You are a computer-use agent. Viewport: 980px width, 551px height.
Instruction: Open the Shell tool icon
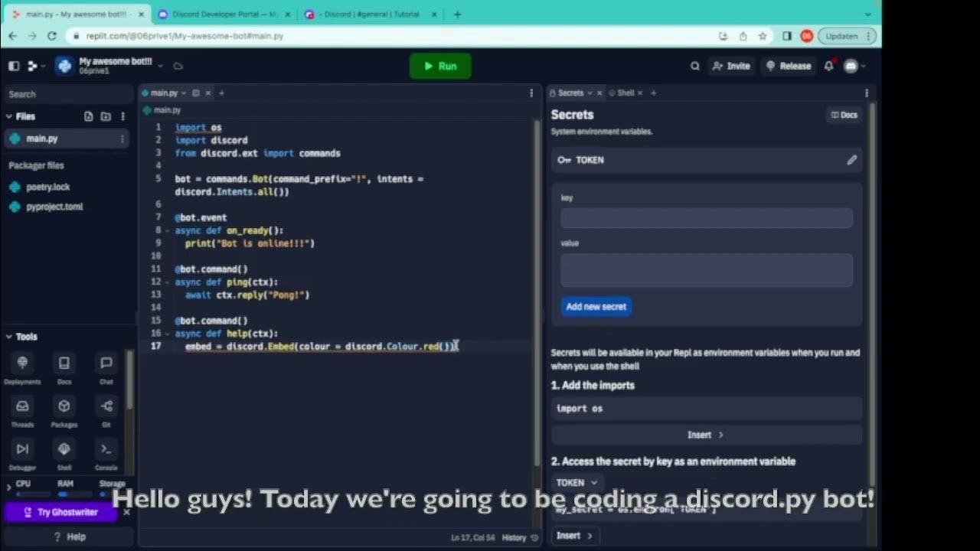click(64, 454)
